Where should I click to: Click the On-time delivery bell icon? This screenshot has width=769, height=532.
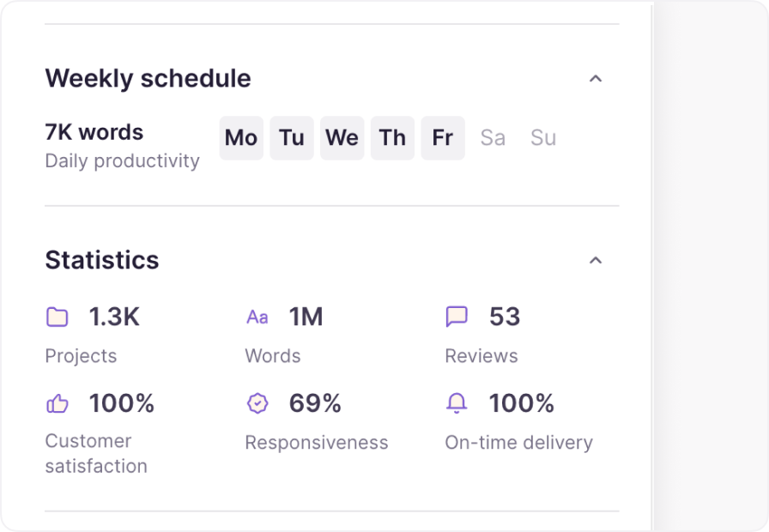click(457, 403)
